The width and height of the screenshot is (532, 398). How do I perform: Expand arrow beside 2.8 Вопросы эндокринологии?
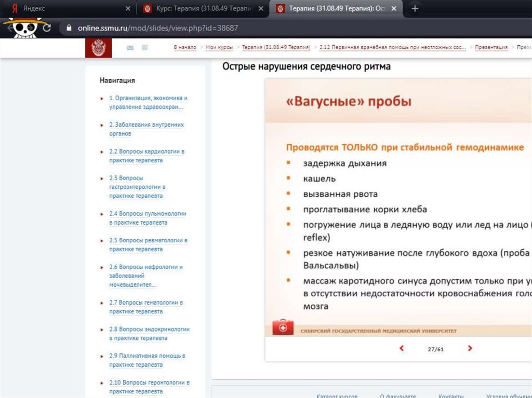point(102,330)
